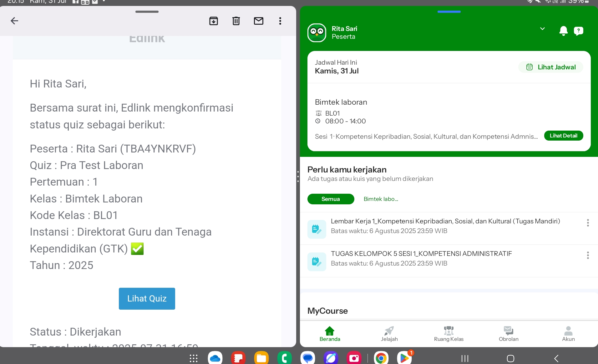Screen dimensions: 598x364
Task: Delete the email using trash icon
Action: point(236,21)
